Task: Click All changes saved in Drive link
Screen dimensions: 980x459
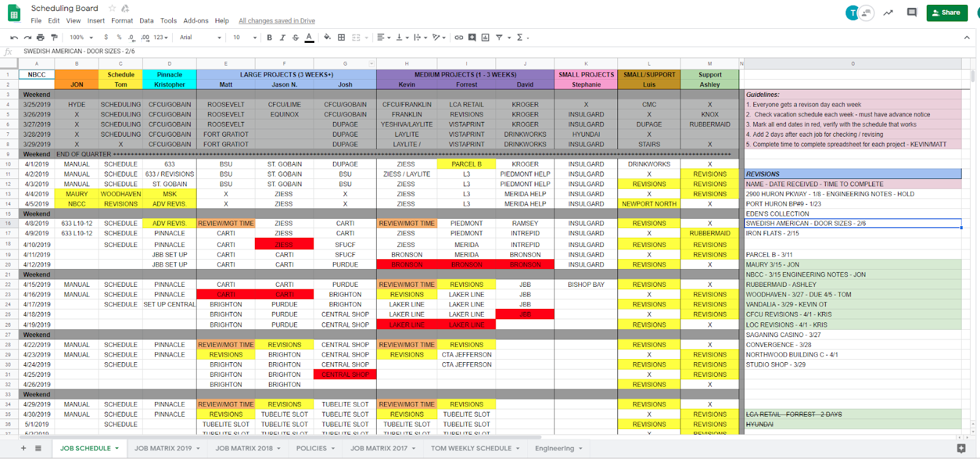Action: click(x=277, y=21)
